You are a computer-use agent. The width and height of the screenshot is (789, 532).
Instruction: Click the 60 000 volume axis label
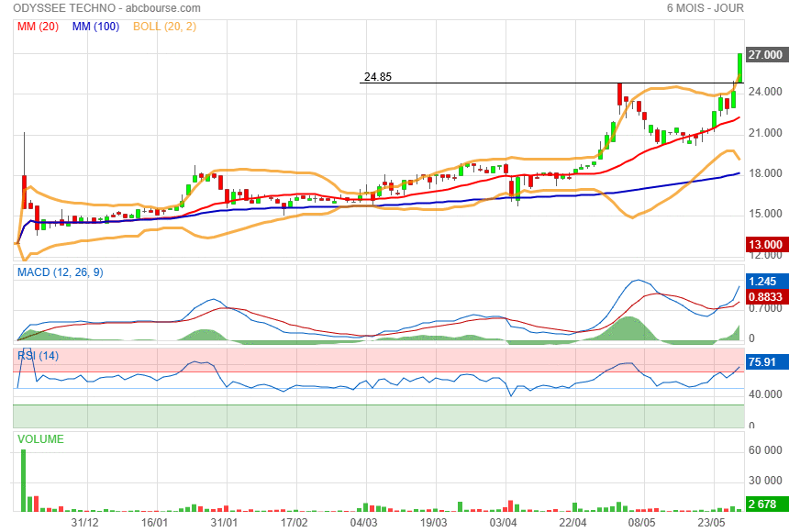765,450
